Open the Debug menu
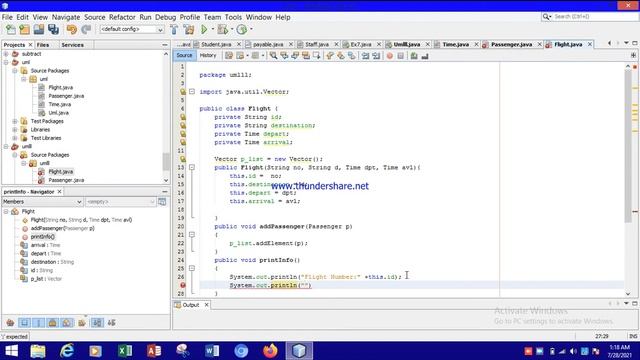The width and height of the screenshot is (640, 360). (165, 17)
